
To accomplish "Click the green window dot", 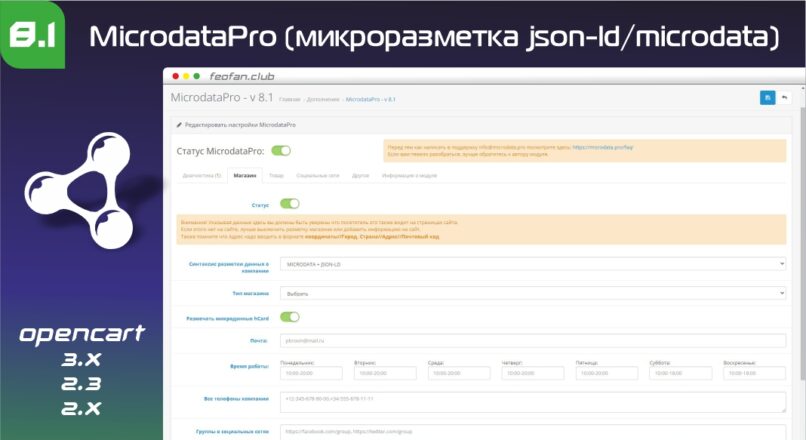I will (x=196, y=76).
